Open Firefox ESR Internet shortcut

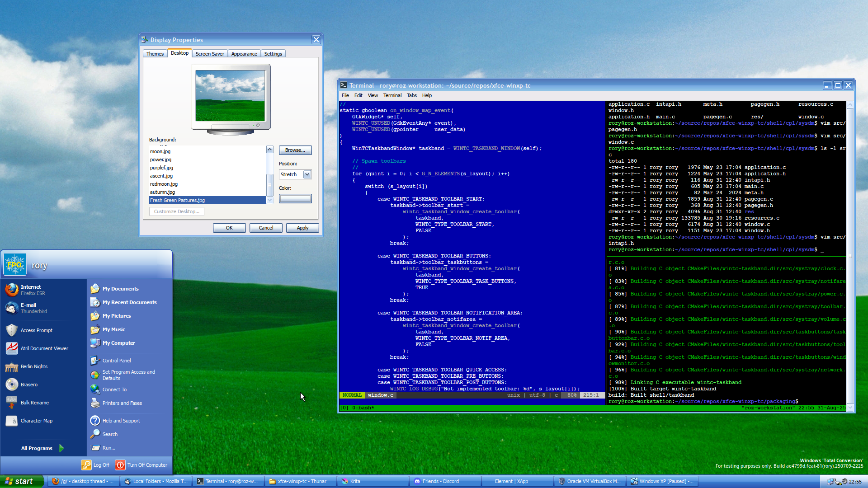pyautogui.click(x=43, y=290)
